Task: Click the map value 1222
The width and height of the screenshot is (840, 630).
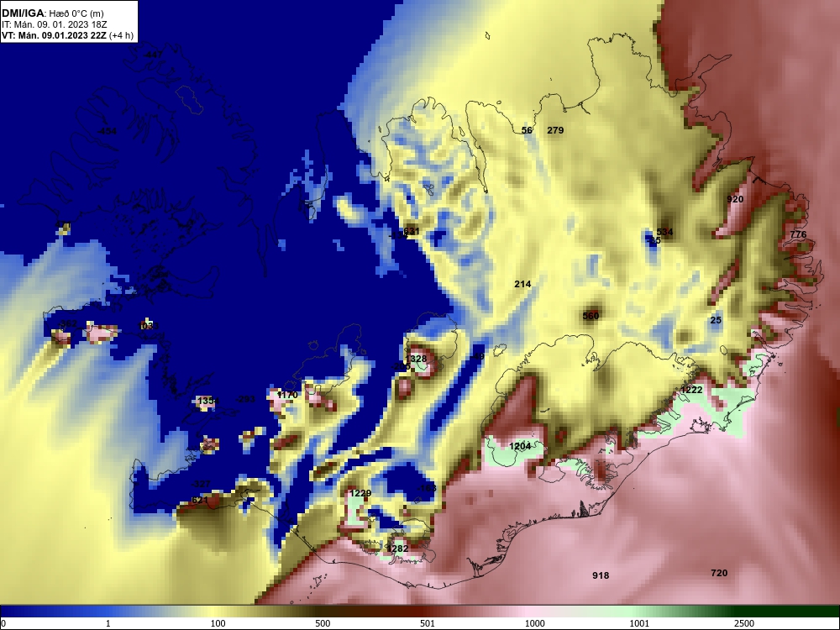Action: click(691, 390)
